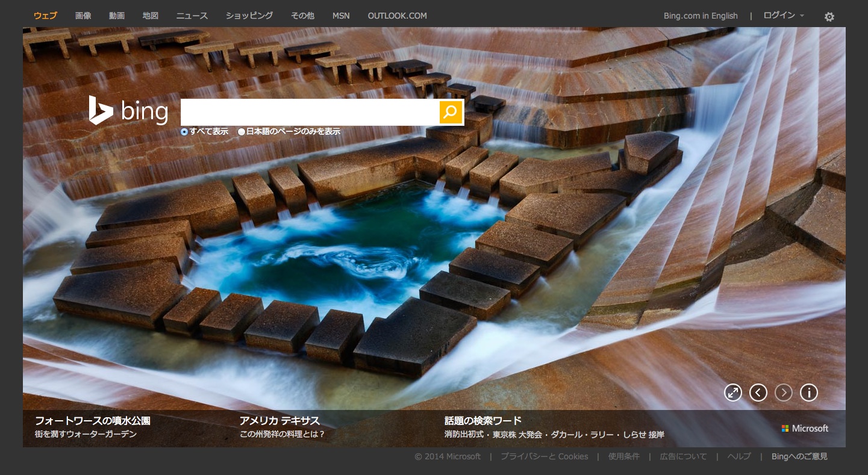The height and width of the screenshot is (475, 868).
Task: Expand background image to full screen
Action: (x=733, y=393)
